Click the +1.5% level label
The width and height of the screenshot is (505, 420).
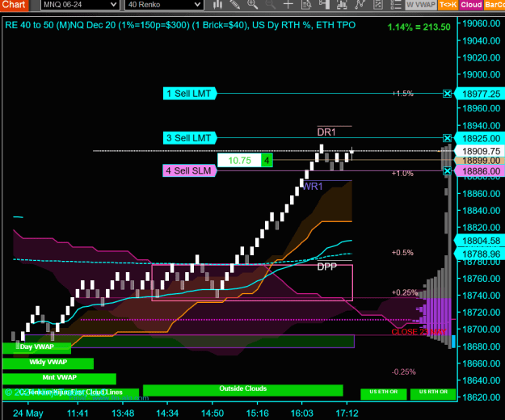point(402,94)
